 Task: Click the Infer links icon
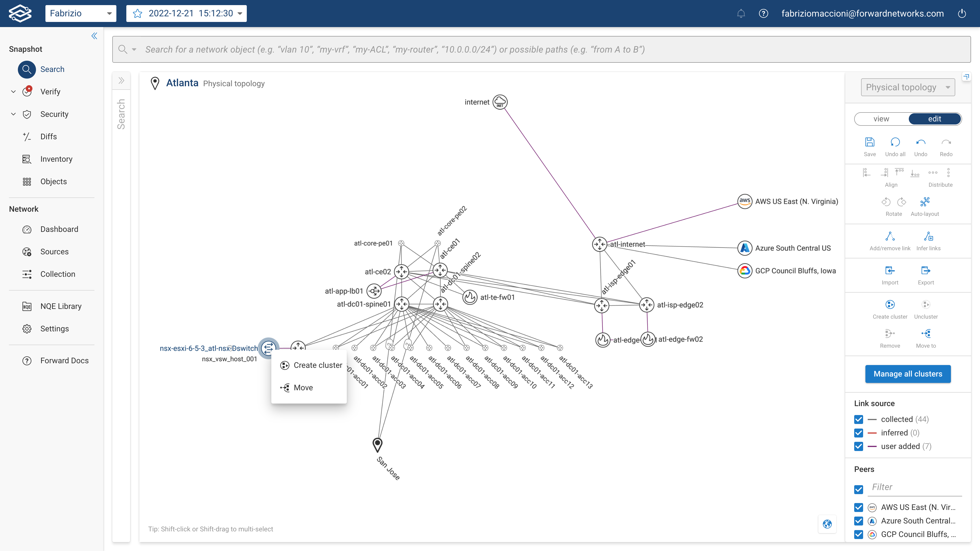tap(928, 236)
